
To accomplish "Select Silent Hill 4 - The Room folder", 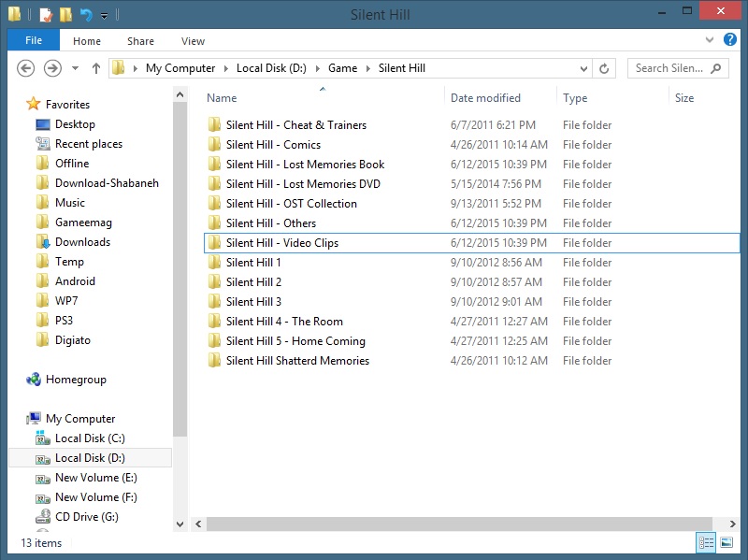I will [284, 322].
